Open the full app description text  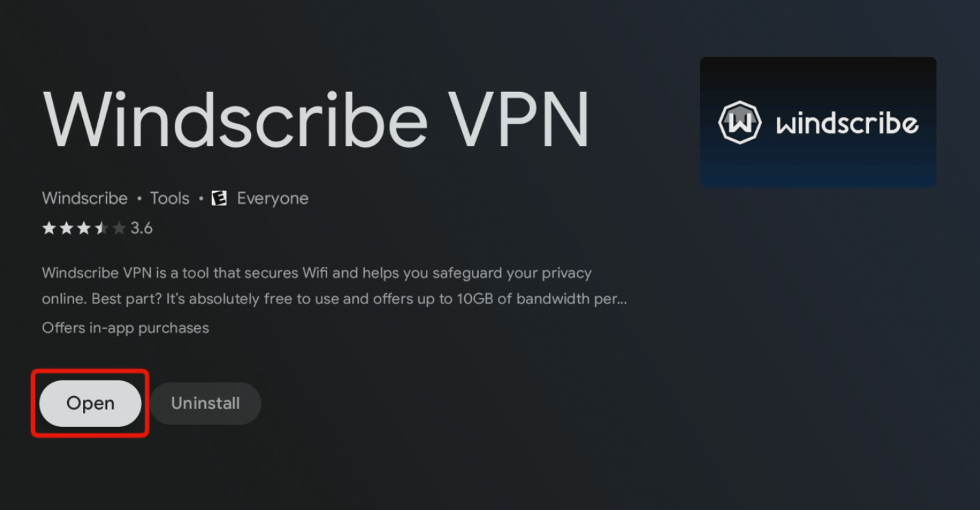click(335, 286)
